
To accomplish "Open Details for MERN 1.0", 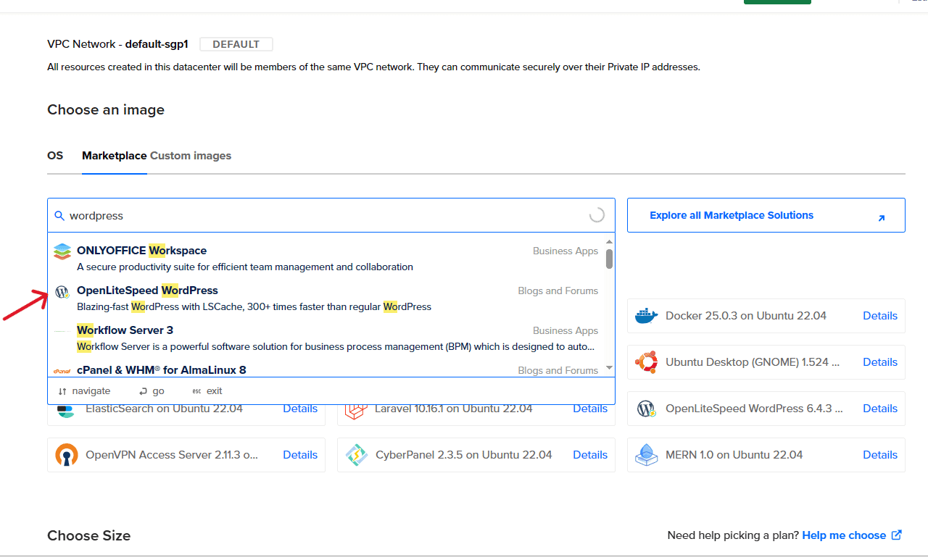I will pos(880,455).
